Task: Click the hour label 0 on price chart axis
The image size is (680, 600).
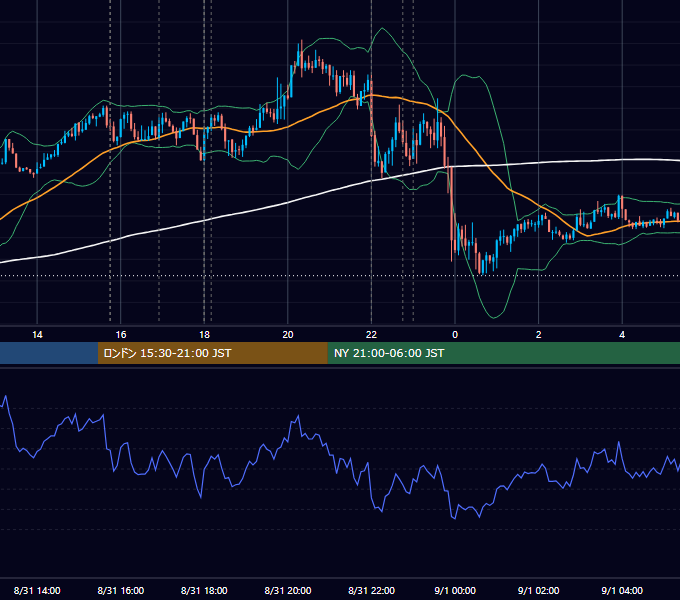Action: click(455, 335)
